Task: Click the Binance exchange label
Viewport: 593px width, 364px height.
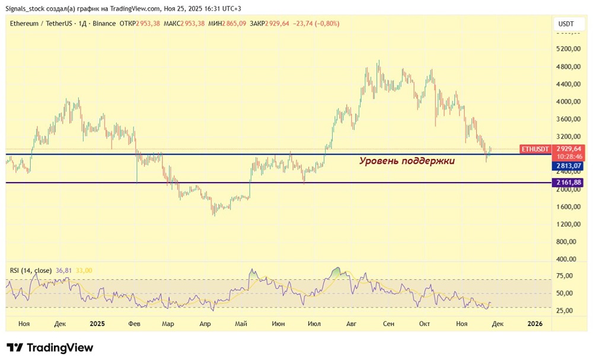Action: [x=104, y=24]
